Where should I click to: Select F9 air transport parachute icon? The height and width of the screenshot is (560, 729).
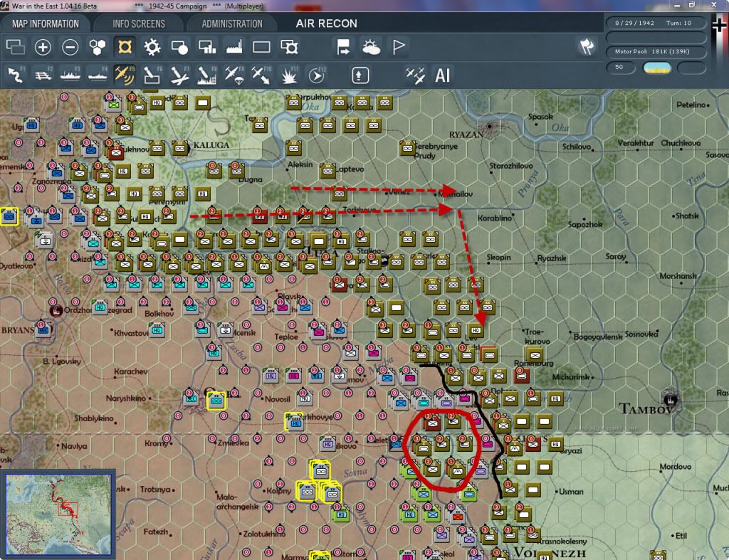click(234, 75)
